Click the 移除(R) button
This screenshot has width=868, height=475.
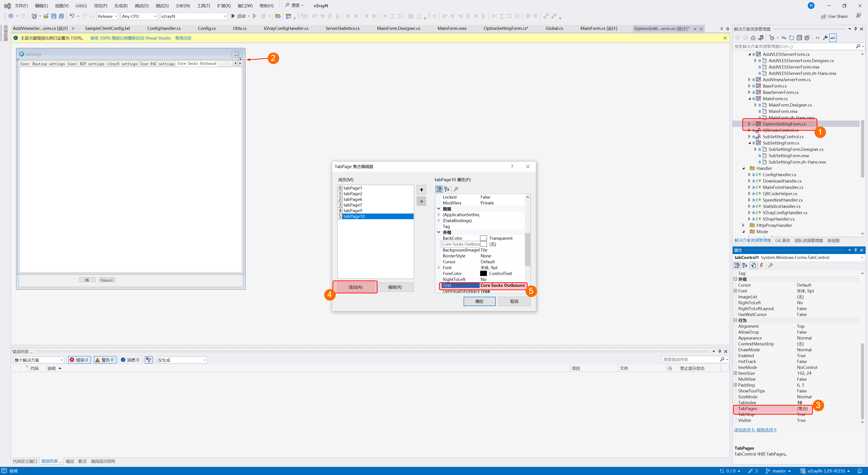coord(395,287)
